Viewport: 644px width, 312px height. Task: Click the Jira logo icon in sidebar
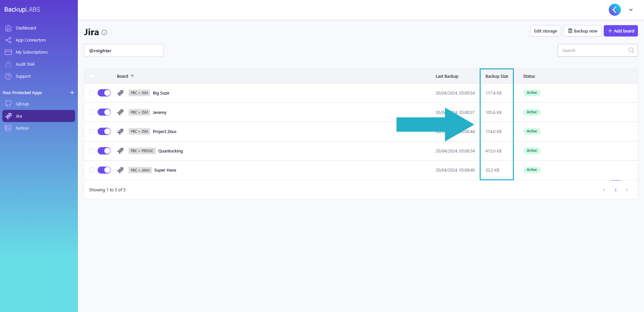(8, 116)
